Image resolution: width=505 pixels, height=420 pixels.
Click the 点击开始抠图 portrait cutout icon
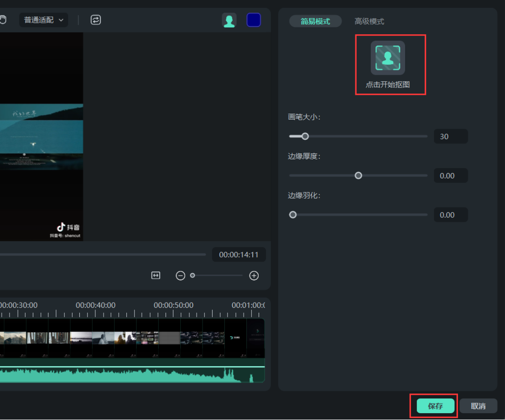387,58
